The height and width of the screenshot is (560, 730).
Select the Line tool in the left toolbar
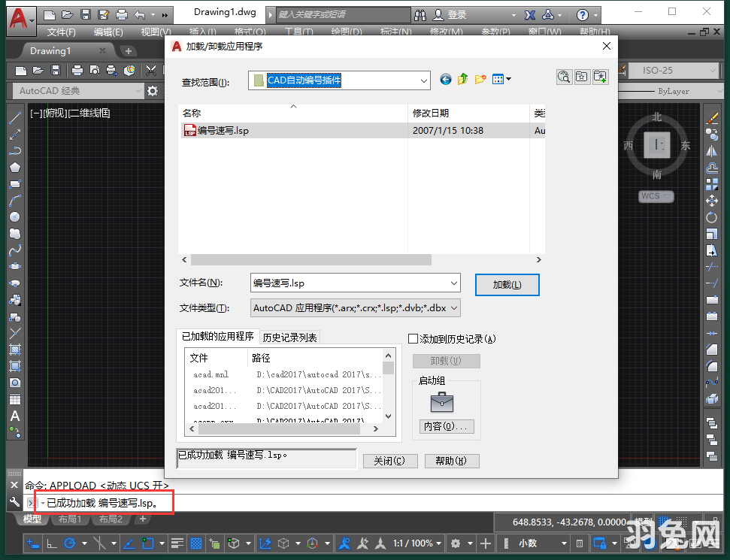[14, 117]
